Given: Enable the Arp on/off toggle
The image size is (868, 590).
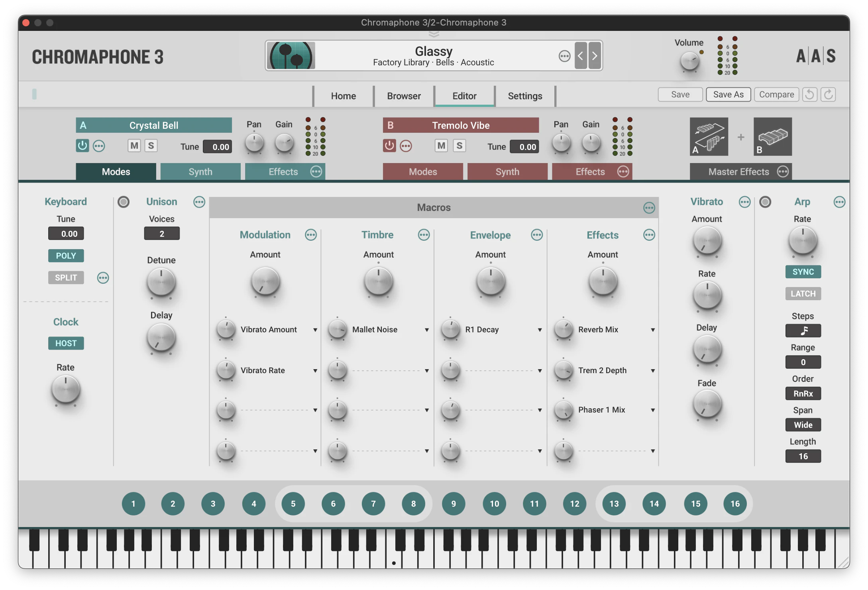Looking at the screenshot, I should coord(765,202).
